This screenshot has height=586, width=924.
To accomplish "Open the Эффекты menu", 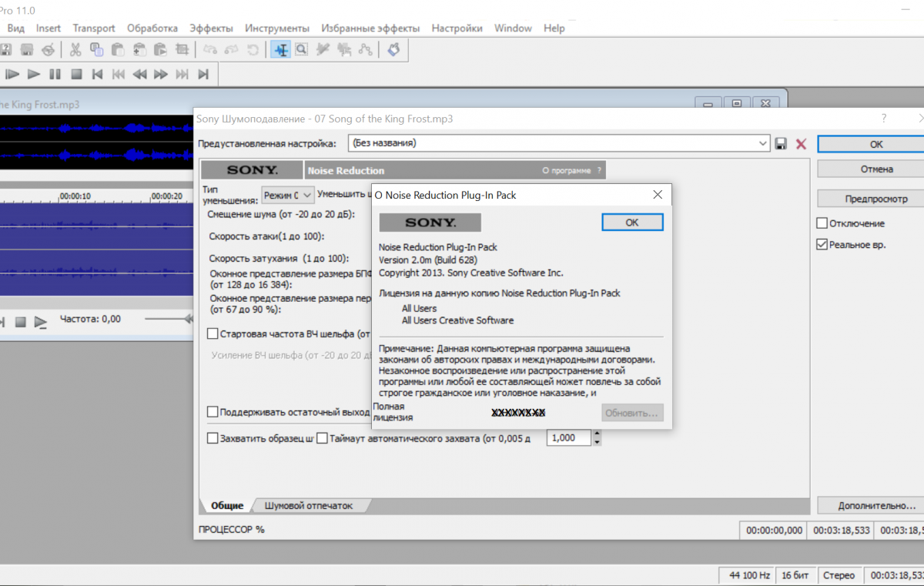I will pos(211,28).
